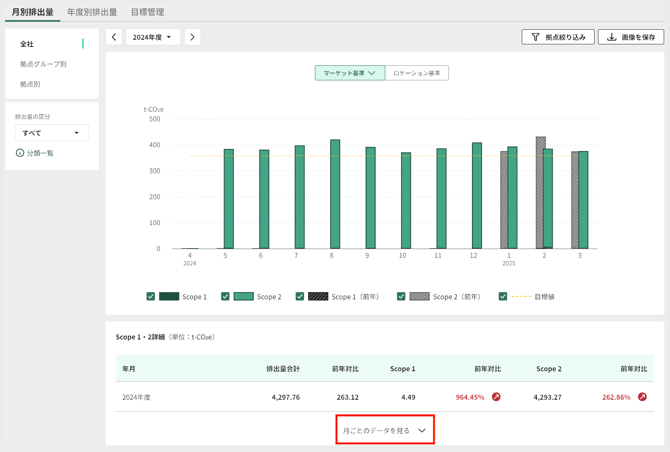Click the August Scope 2 bar in chart
This screenshot has height=452, width=670.
[x=335, y=195]
